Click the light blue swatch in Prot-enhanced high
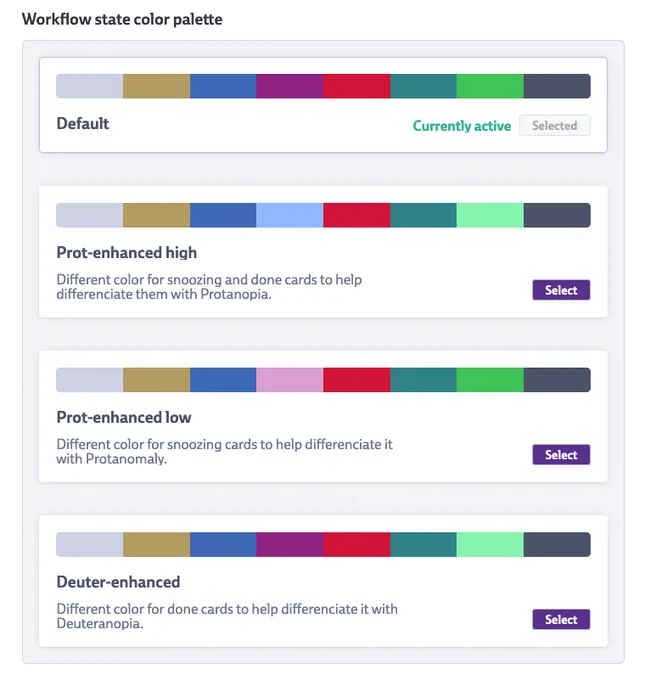 pyautogui.click(x=289, y=215)
